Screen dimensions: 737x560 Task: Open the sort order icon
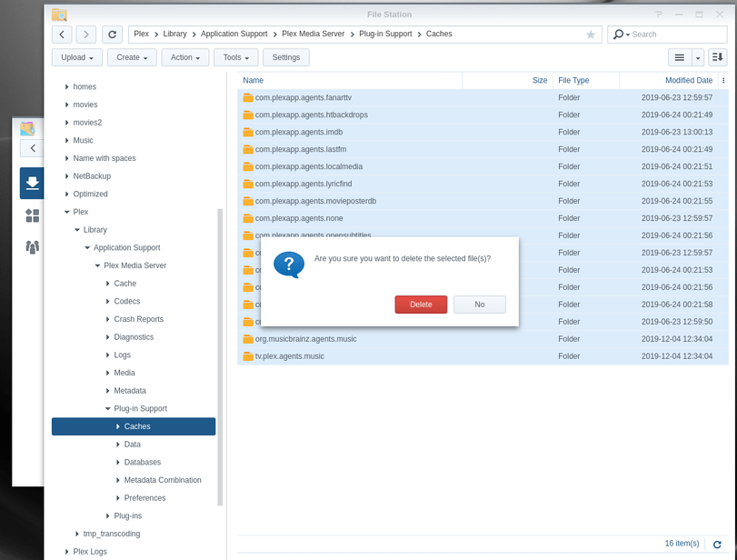click(x=717, y=57)
